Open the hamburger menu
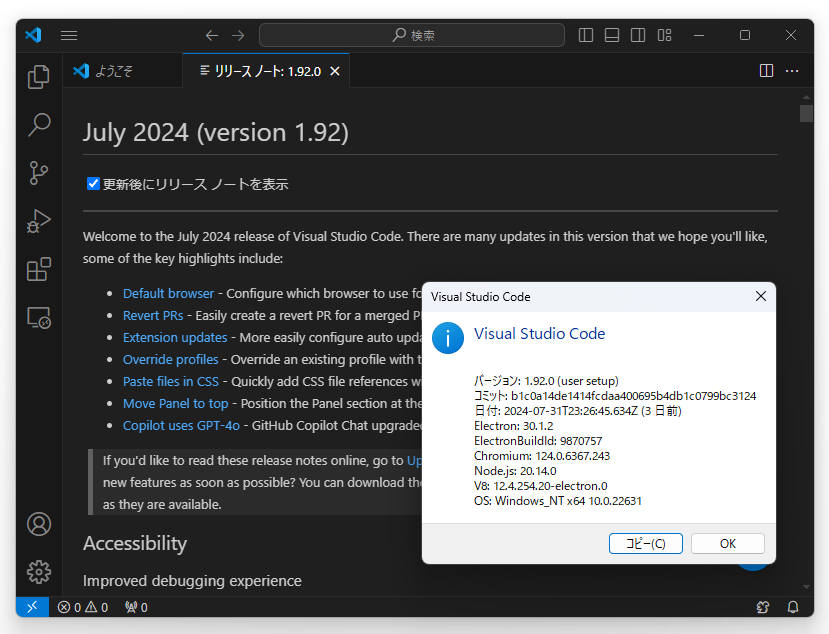Image resolution: width=829 pixels, height=634 pixels. coord(68,34)
